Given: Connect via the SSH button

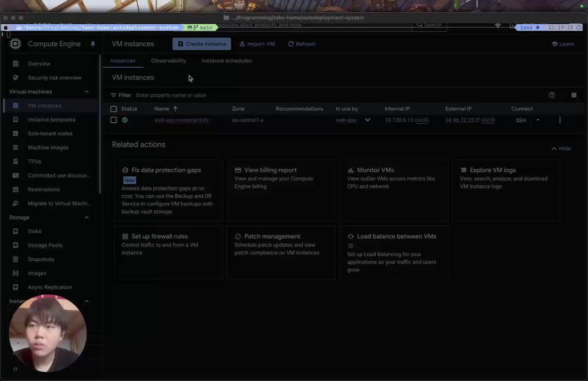Looking at the screenshot, I should click(x=521, y=120).
